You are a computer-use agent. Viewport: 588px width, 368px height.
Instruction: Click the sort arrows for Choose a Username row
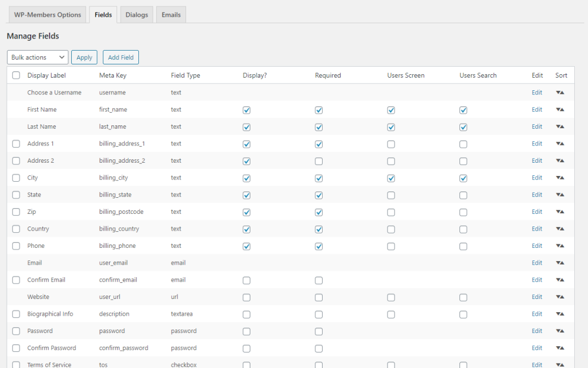(560, 93)
